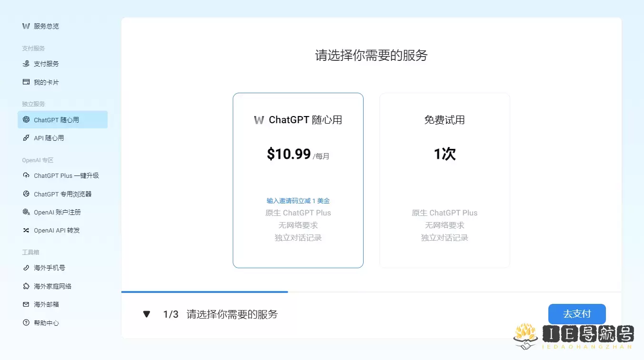Click the 请选择你需要的服务 page heading
644x360 pixels.
pos(371,56)
